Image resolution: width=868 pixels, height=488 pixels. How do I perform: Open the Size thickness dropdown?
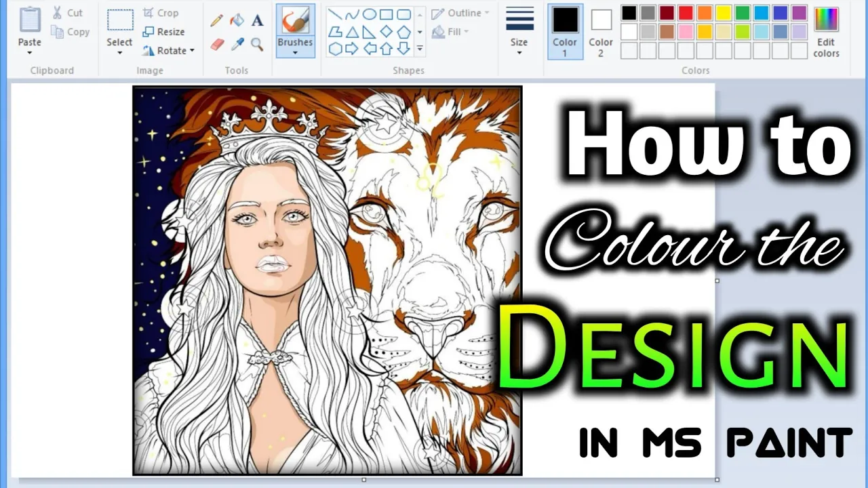(519, 30)
